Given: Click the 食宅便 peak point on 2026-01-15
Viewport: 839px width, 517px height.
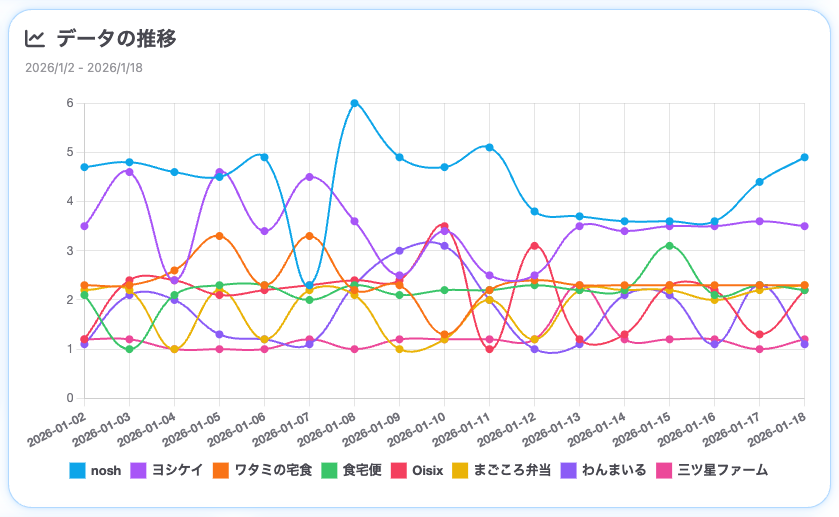Looking at the screenshot, I should [x=670, y=246].
